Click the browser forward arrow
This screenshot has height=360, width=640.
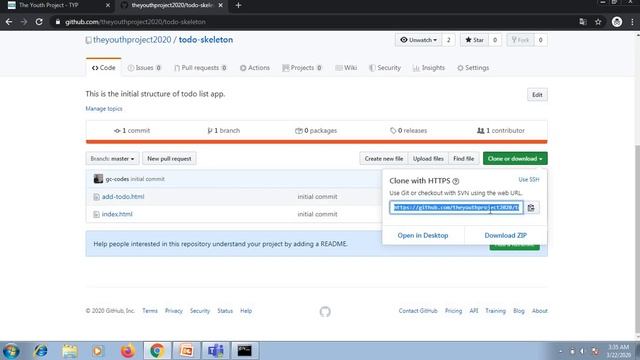click(24, 22)
